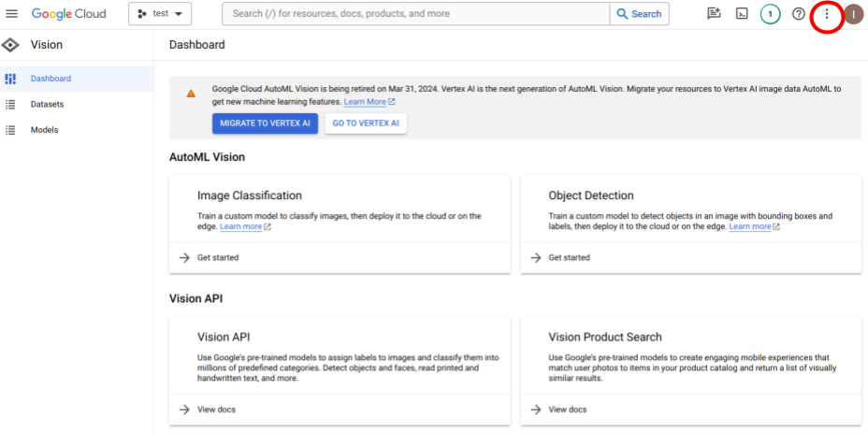Click the chat assistant icon in header

pyautogui.click(x=714, y=14)
